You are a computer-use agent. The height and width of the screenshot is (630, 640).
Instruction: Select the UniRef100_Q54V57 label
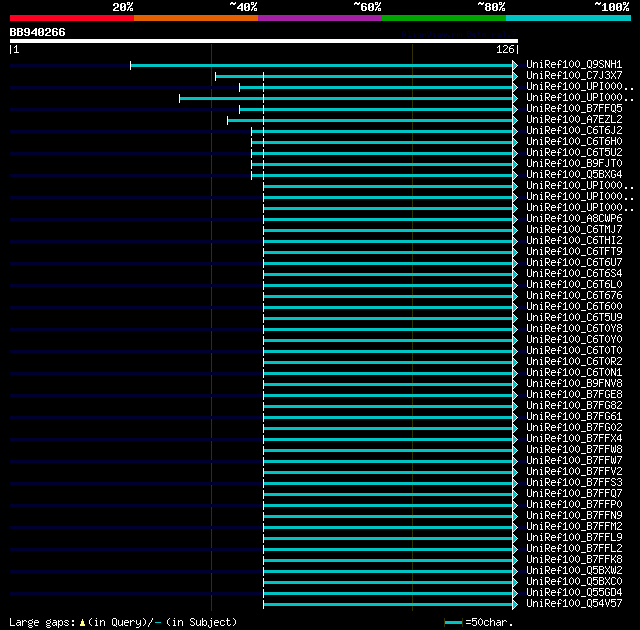point(574,604)
